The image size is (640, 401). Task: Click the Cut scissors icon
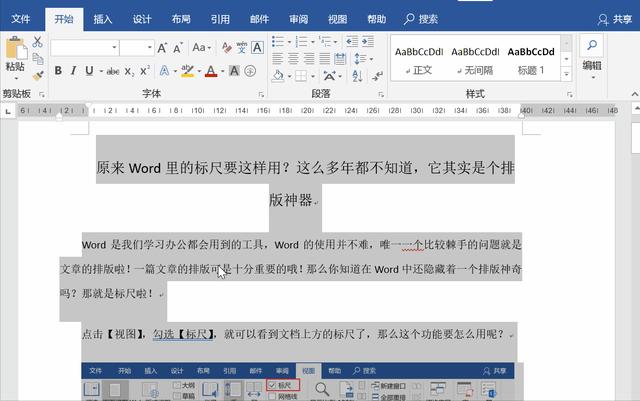coord(38,42)
